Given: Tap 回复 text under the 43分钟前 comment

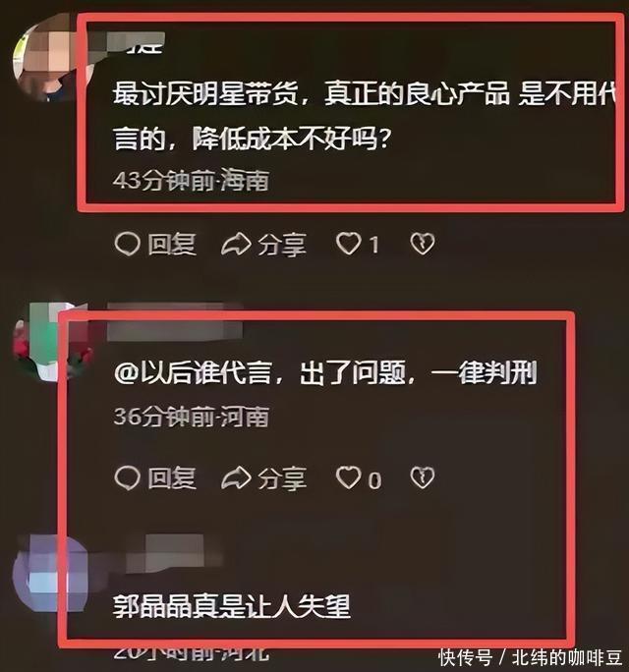Looking at the screenshot, I should coord(172,245).
